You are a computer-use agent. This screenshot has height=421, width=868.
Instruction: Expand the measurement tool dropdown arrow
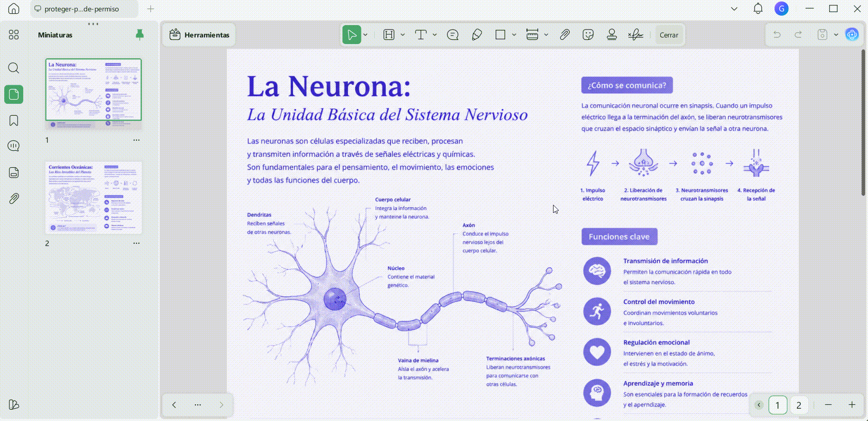click(x=546, y=35)
